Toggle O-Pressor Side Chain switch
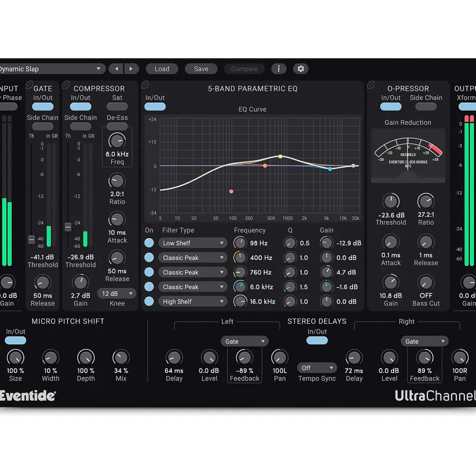 [x=426, y=106]
